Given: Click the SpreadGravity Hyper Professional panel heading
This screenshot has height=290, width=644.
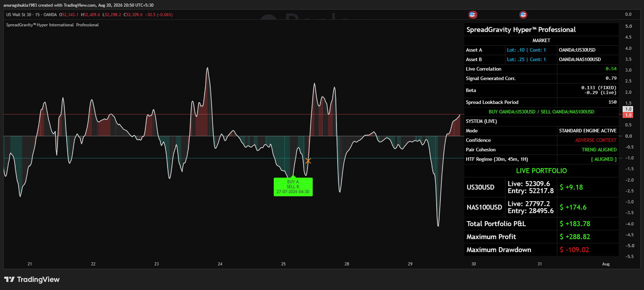Looking at the screenshot, I should click(521, 29).
